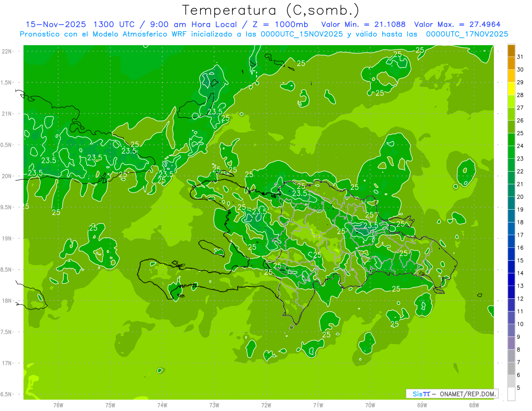Click the '25' value on the color scale
The image size is (532, 411).
(520, 133)
